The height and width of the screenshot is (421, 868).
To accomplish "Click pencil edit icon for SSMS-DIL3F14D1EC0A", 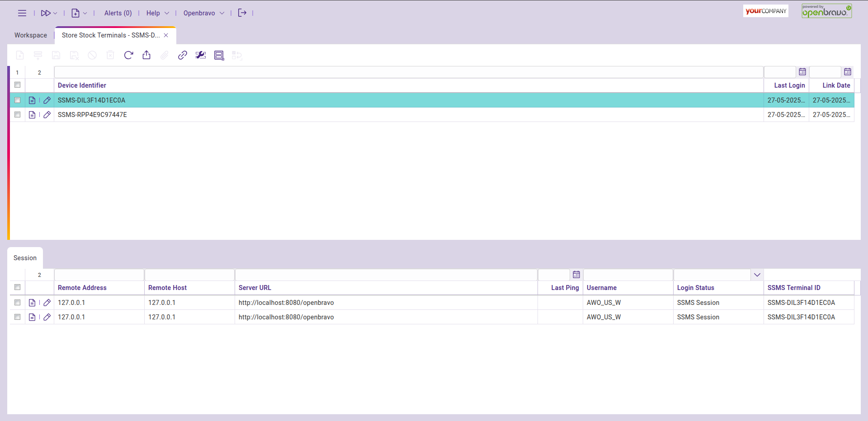I will 47,100.
